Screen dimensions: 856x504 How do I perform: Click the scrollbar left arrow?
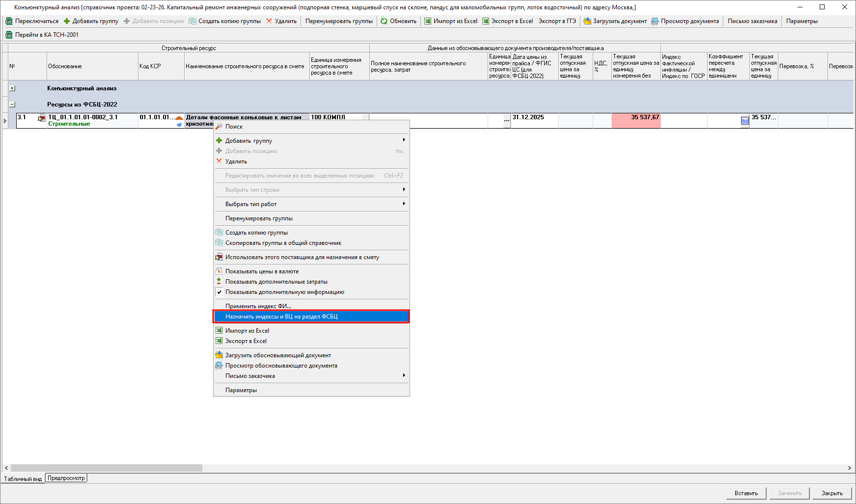click(6, 468)
